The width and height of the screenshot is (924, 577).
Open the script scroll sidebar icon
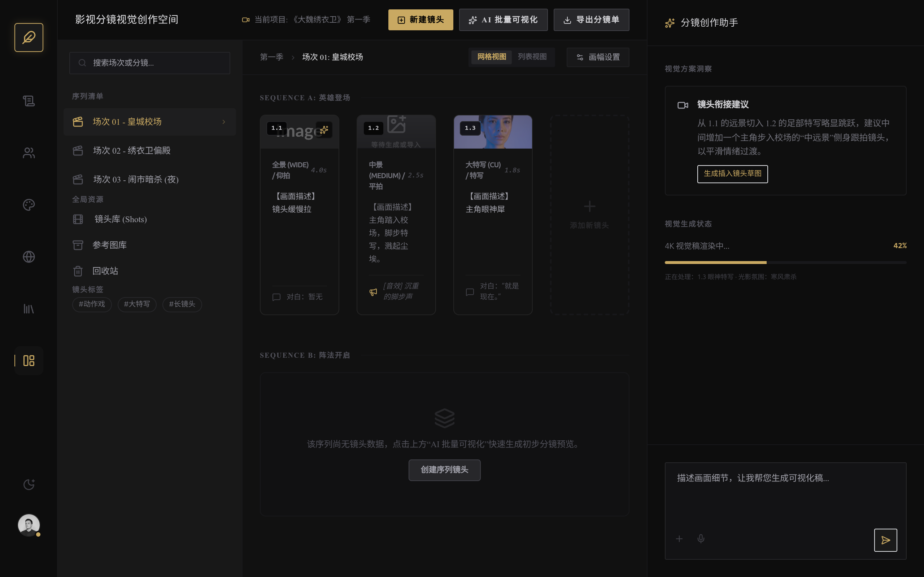(29, 101)
